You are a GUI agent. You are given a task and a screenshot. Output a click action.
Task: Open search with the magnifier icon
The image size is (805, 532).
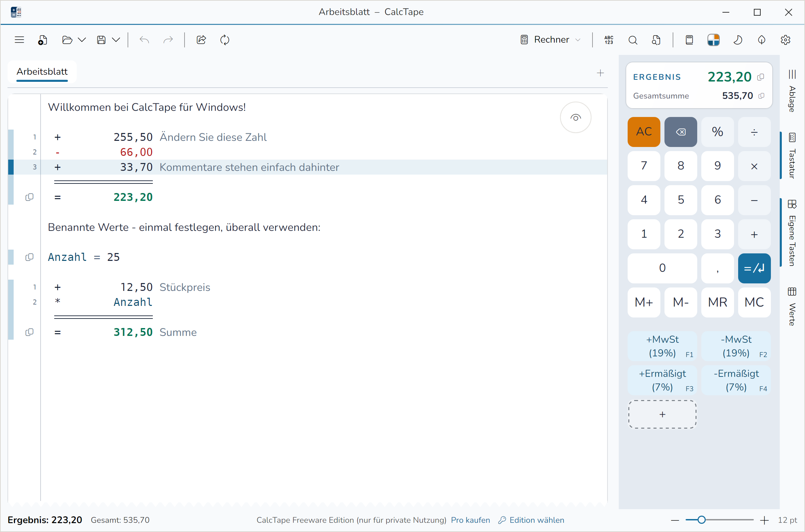click(x=633, y=40)
